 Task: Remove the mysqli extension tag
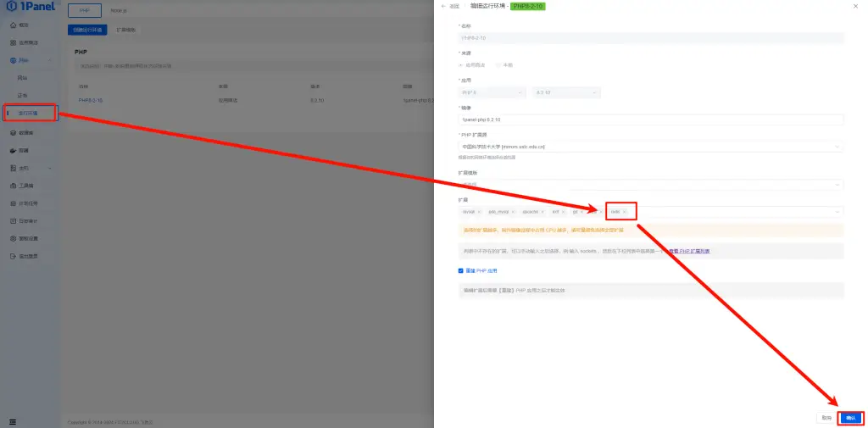point(479,212)
